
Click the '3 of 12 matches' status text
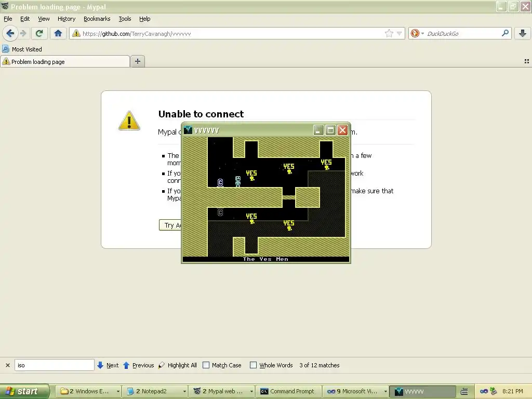320,365
